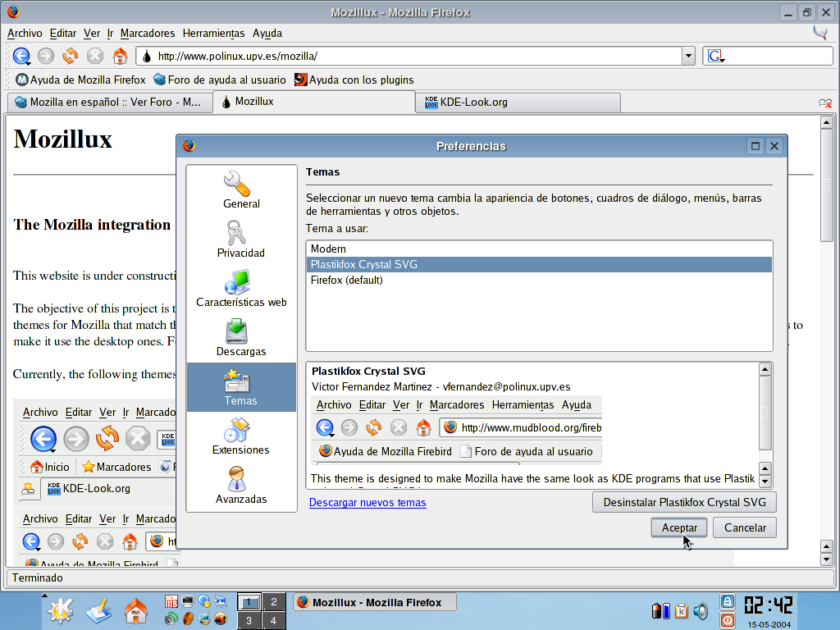Launch the KDE home folder icon
Screen dimensions: 840x630
pyautogui.click(x=135, y=610)
